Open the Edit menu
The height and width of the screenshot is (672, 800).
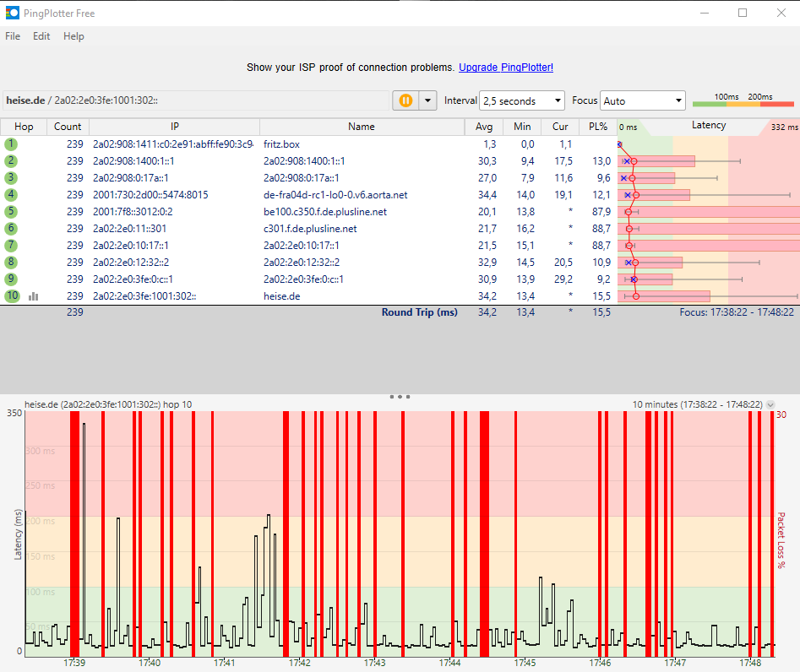coord(41,36)
